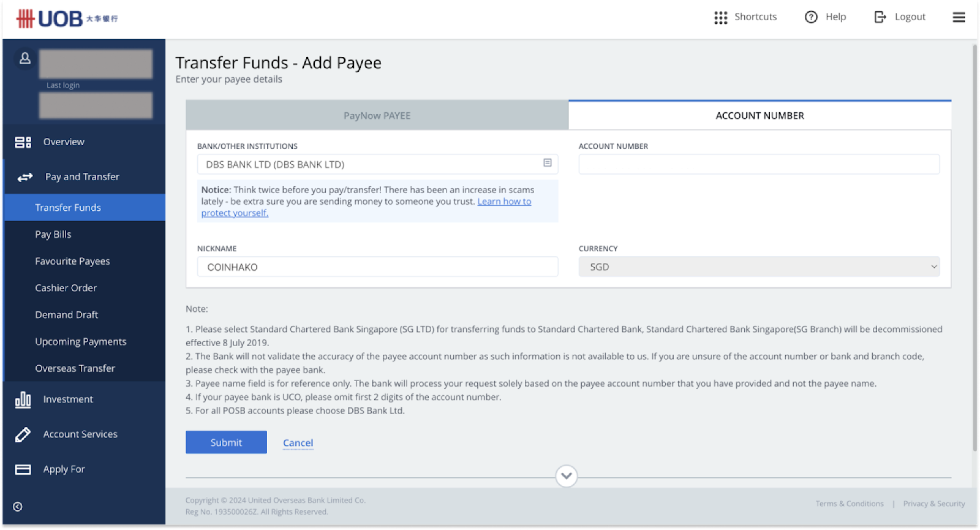Collapse the sidebar with bottom arrow icon
Viewport: 980px width, 530px height.
pyautogui.click(x=18, y=507)
